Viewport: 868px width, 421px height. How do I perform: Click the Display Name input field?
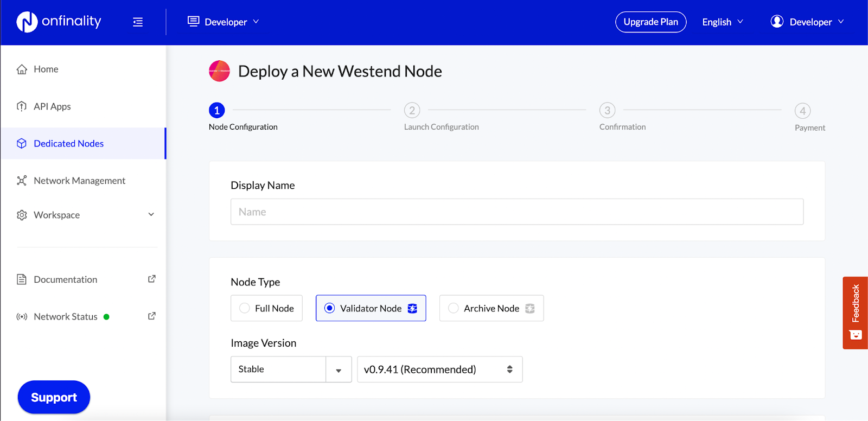pos(517,212)
